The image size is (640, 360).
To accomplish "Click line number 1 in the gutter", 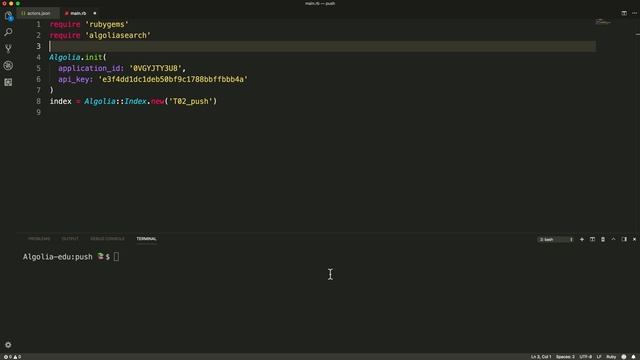I will pyautogui.click(x=39, y=24).
